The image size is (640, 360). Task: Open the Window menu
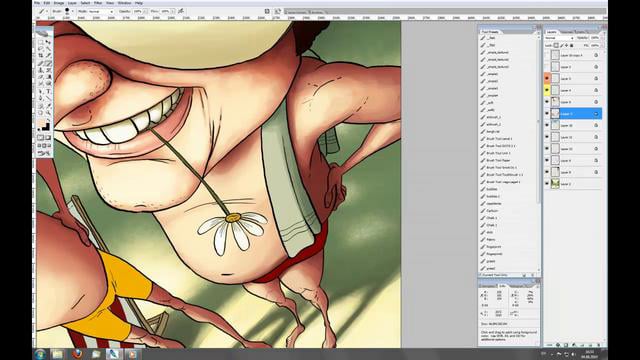124,3
